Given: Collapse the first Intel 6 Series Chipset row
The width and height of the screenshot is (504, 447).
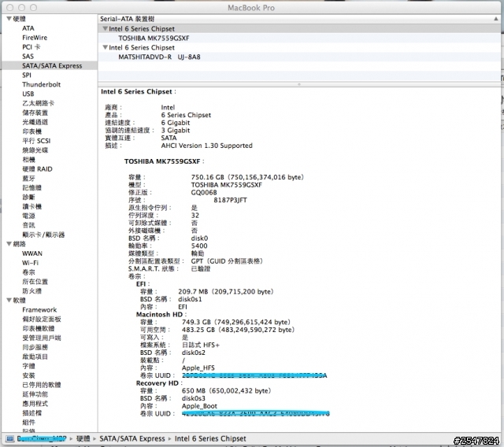Looking at the screenshot, I should pos(105,28).
